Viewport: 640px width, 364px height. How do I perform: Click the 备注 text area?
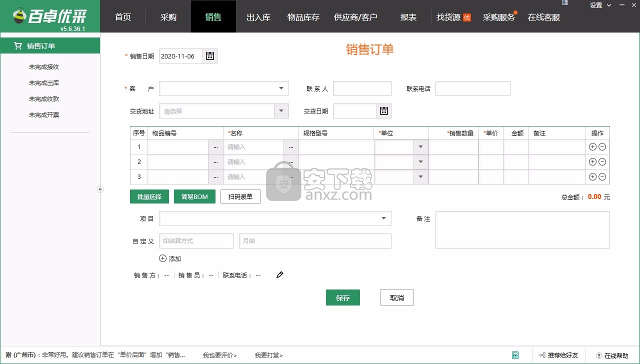pyautogui.click(x=522, y=230)
